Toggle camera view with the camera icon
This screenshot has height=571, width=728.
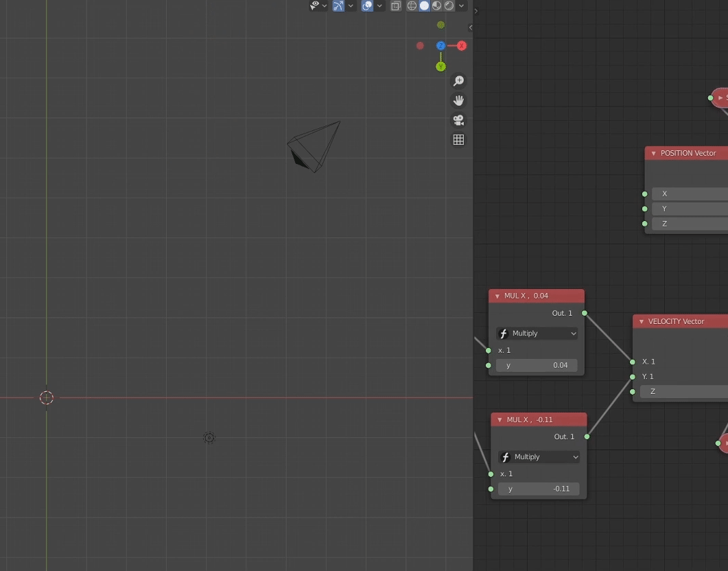click(458, 120)
